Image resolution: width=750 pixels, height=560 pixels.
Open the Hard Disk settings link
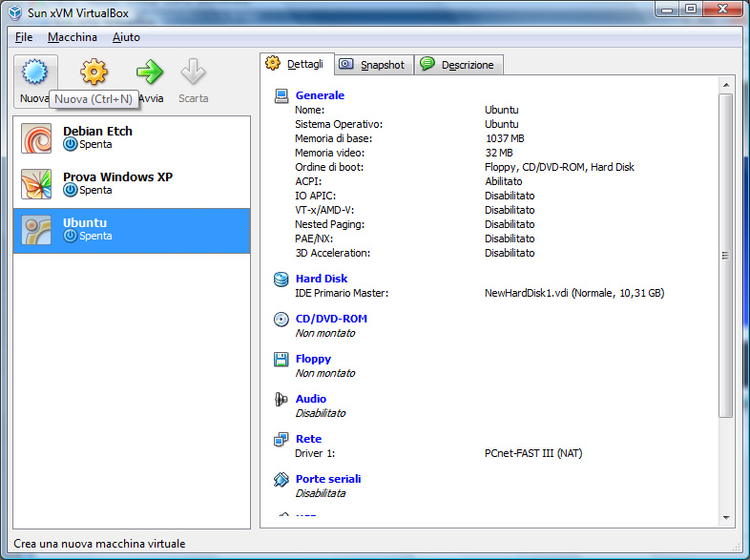click(322, 279)
